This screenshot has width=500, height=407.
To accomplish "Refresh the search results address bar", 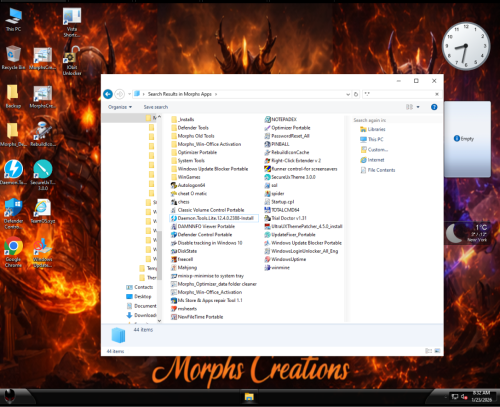I will pos(356,94).
